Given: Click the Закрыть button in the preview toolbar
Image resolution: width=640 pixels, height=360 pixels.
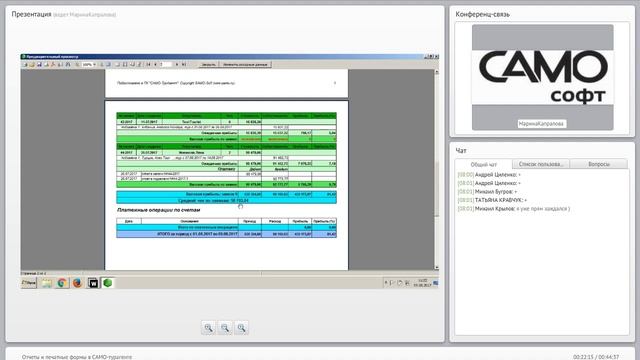Looking at the screenshot, I should (x=209, y=64).
